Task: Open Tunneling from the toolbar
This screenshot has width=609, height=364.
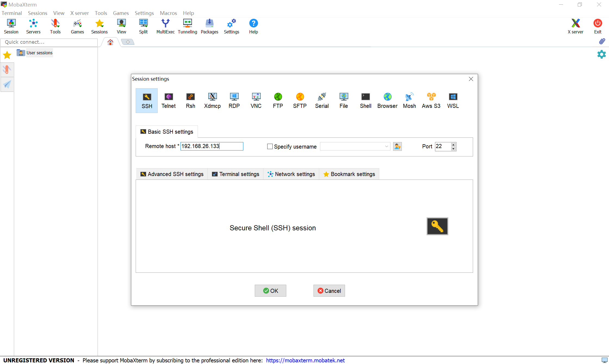Action: pos(187,26)
